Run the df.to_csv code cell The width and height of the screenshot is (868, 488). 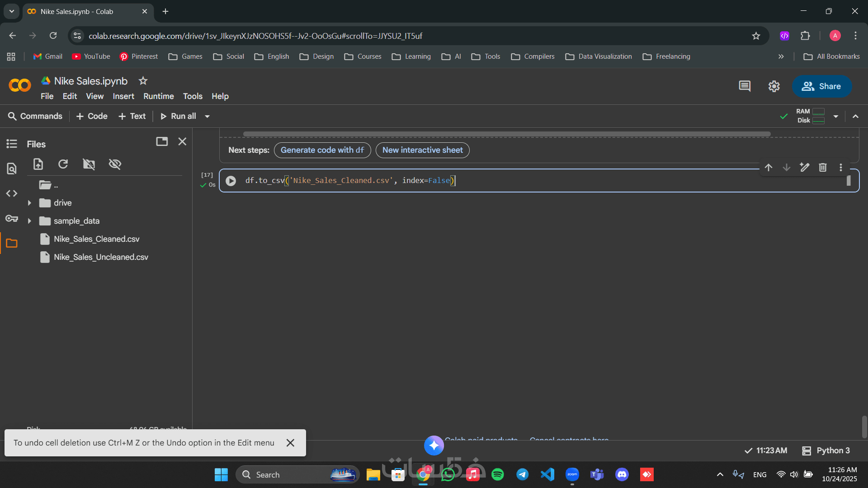[231, 181]
